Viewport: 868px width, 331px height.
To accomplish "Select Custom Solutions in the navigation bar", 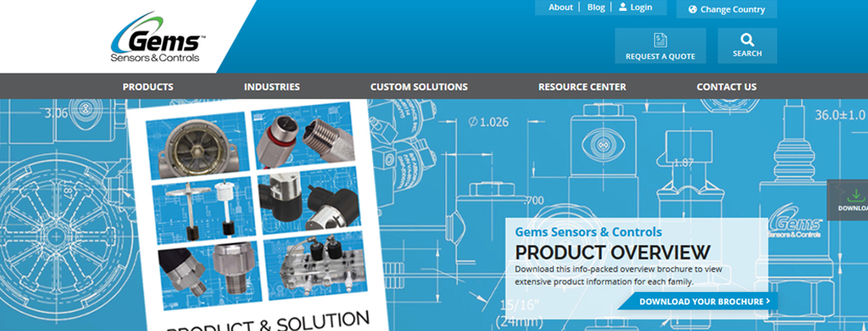I will [x=418, y=87].
